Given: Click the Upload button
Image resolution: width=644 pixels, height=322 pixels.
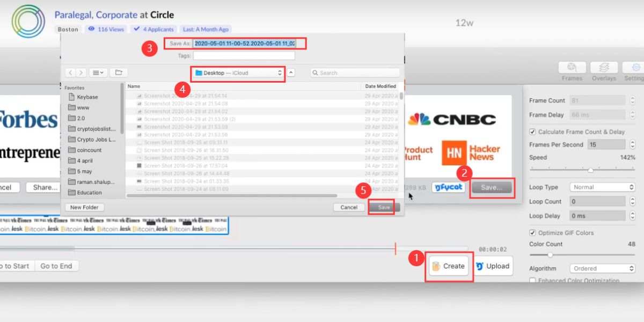Looking at the screenshot, I should coord(492,266).
